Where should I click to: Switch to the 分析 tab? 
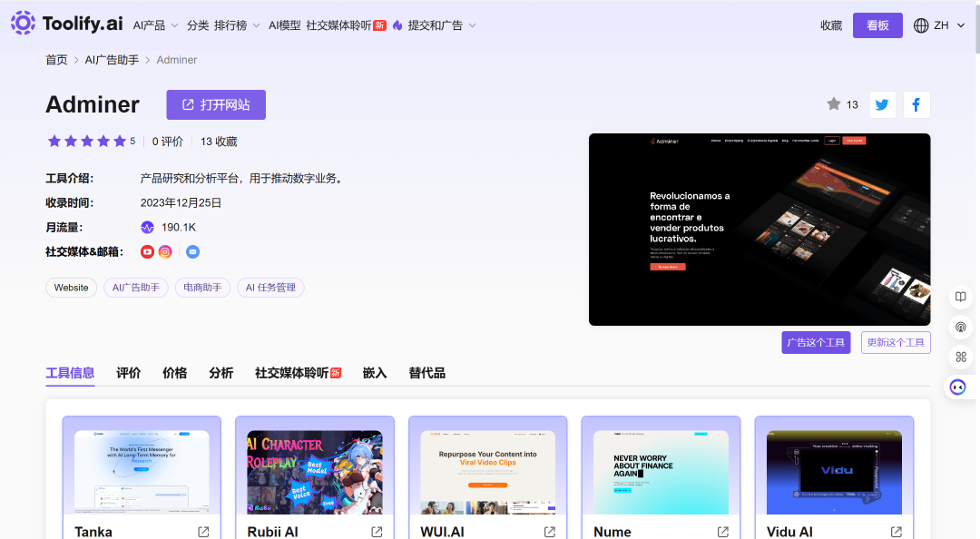220,373
